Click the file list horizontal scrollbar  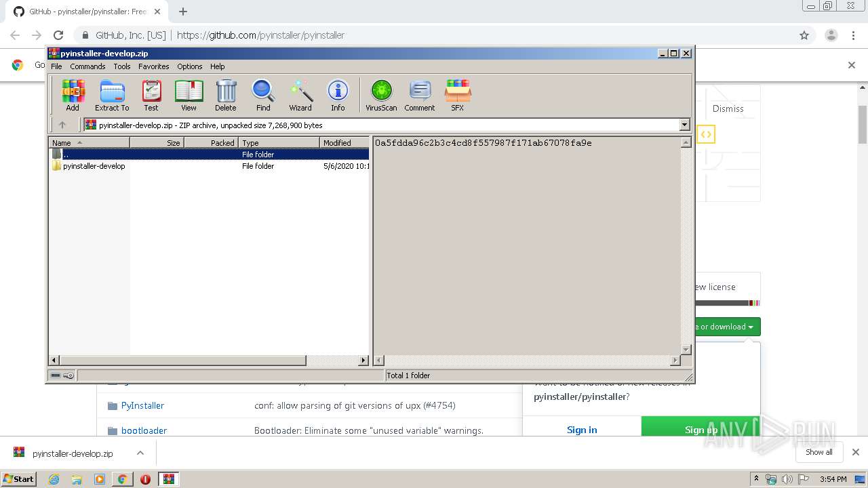(x=209, y=361)
